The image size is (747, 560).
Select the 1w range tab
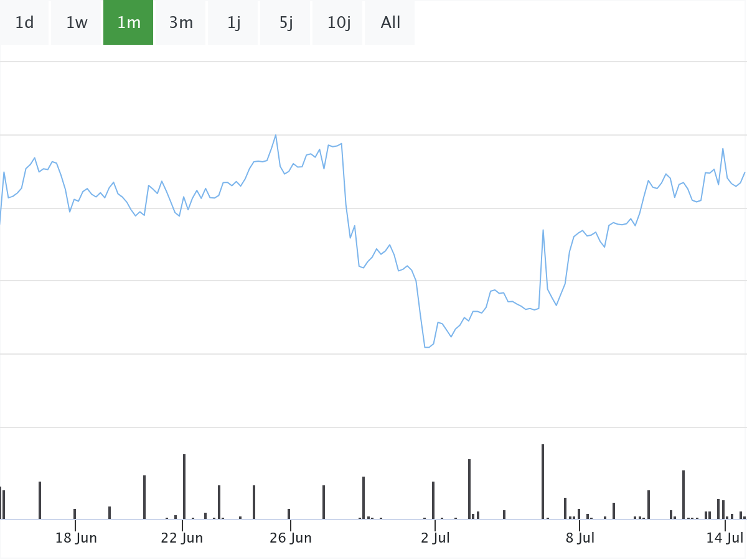point(77,23)
